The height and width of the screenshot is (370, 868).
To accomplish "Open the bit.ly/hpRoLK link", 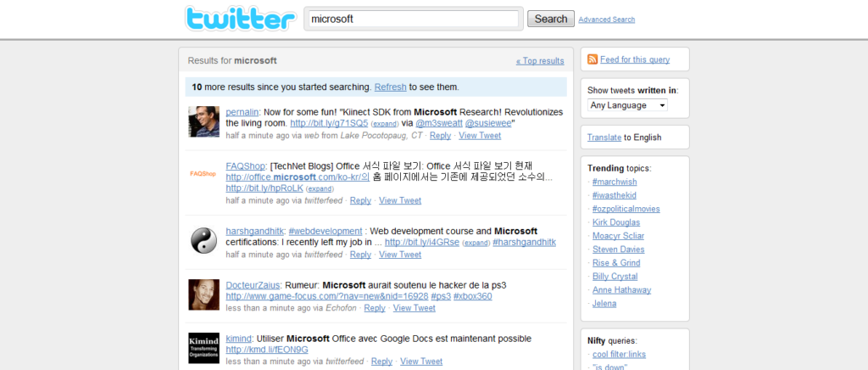I will coord(264,188).
